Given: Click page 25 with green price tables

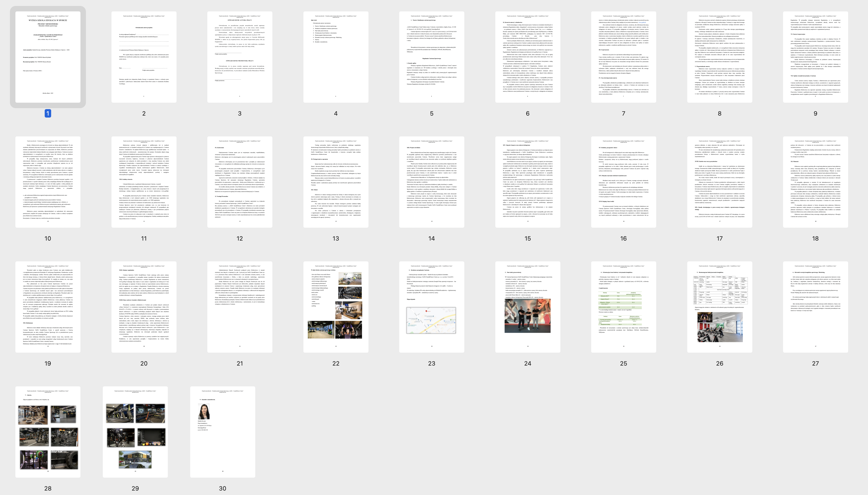Looking at the screenshot, I should pos(623,307).
